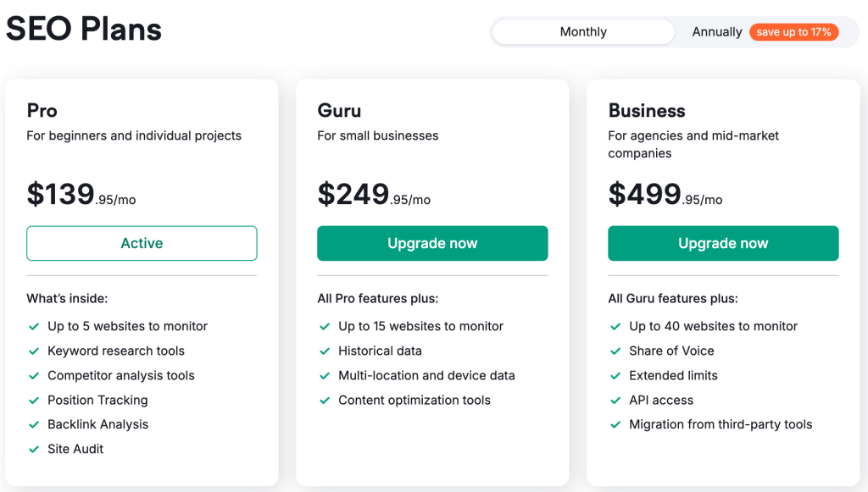
Task: Click the checkmark beside "Up to 5 websites to monitor"
Action: tap(34, 326)
